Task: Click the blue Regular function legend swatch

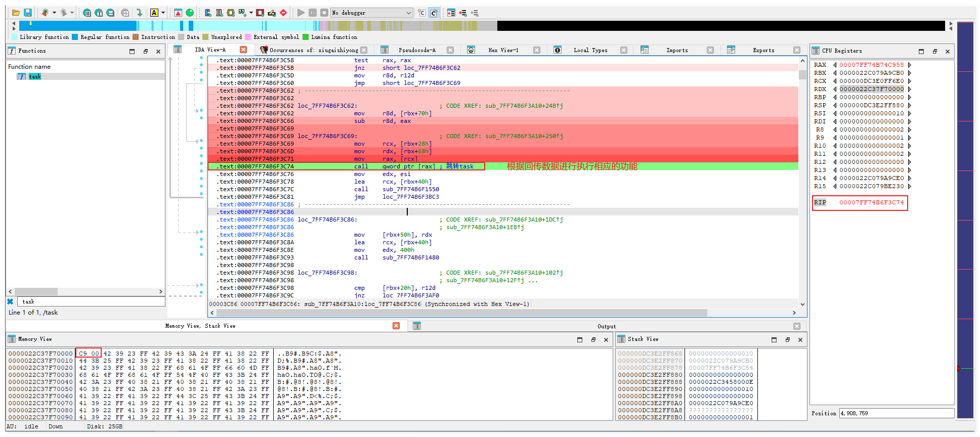Action: (x=75, y=37)
